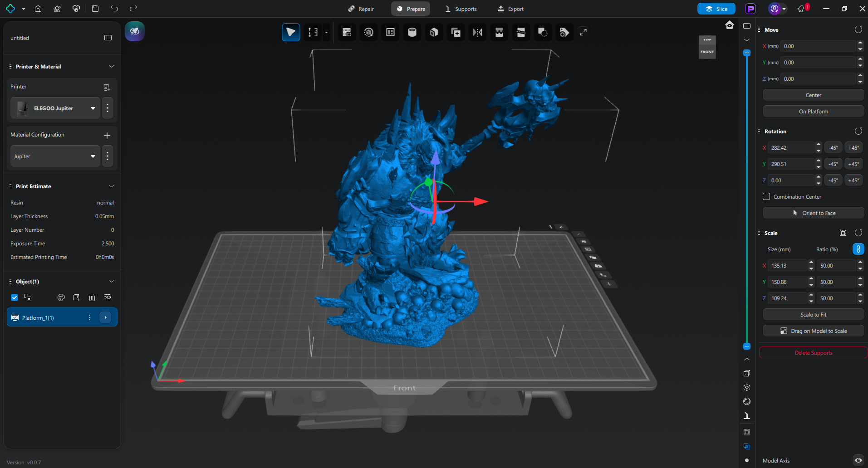The width and height of the screenshot is (868, 468).
Task: Redo the last action
Action: pos(133,9)
